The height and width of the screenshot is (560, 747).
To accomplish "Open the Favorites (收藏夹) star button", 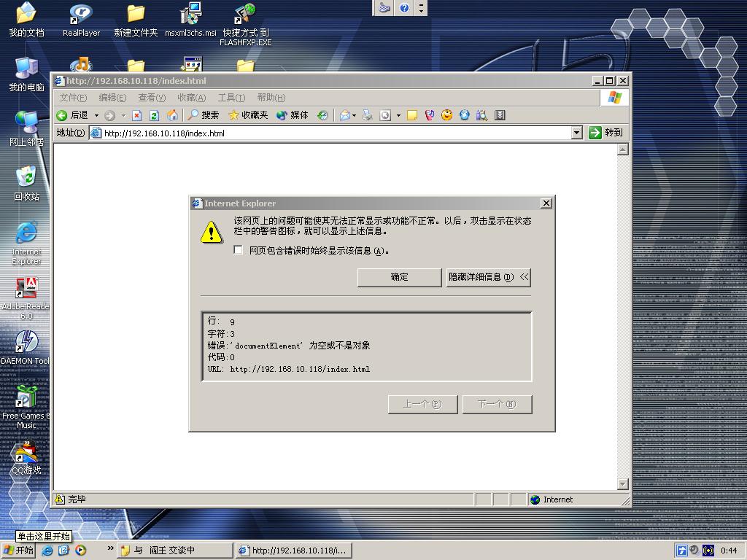I will click(248, 115).
